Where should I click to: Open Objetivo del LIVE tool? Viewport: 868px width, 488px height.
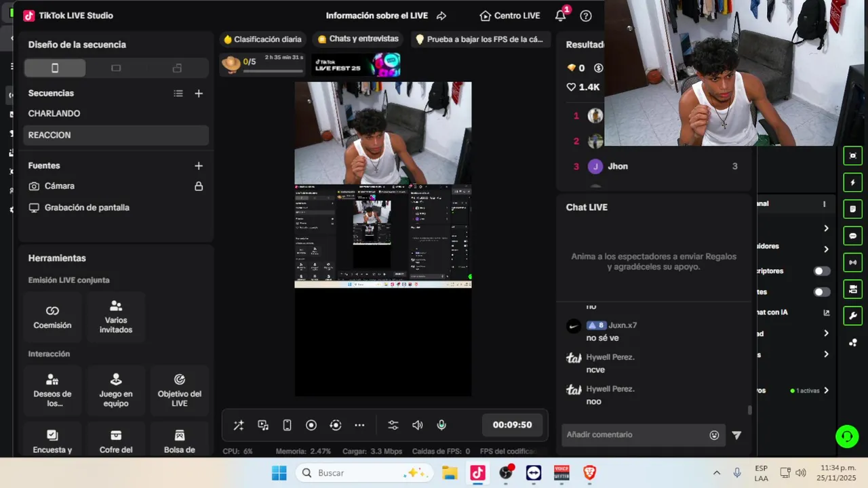coord(180,391)
